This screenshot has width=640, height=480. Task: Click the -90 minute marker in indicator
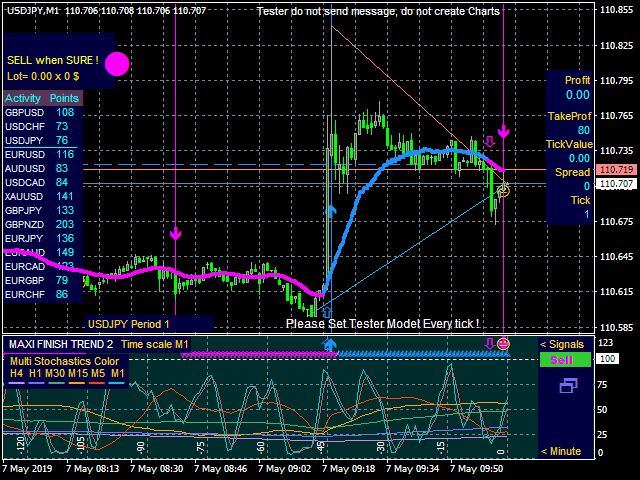140,447
